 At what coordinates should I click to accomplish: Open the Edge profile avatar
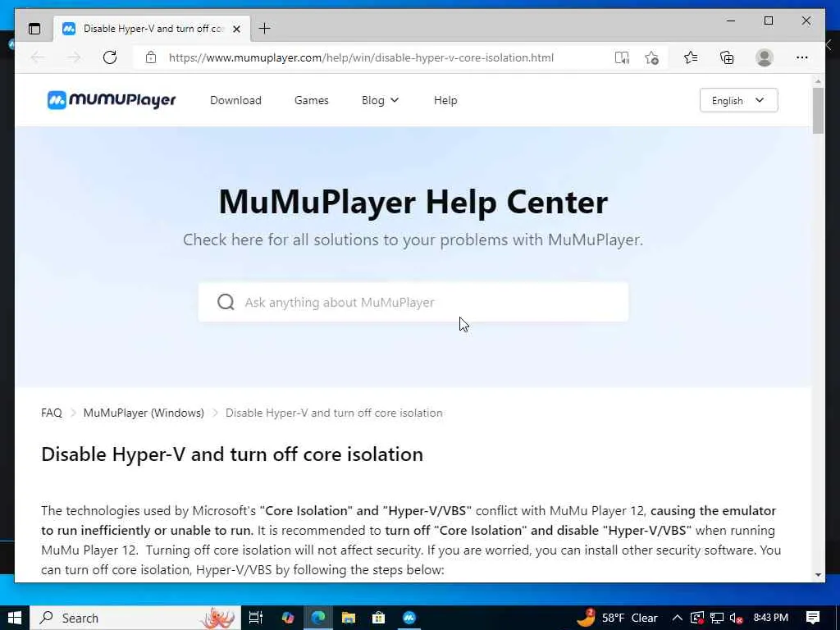[765, 57]
